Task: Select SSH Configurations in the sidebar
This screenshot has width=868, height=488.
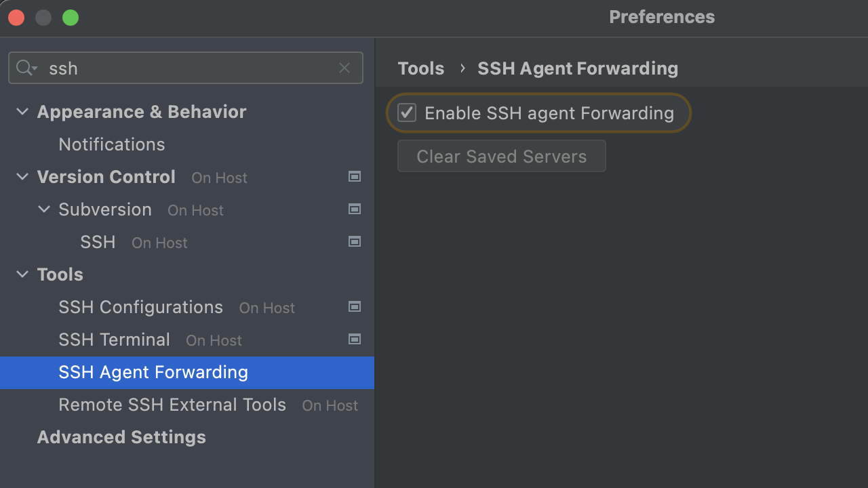Action: (x=140, y=307)
